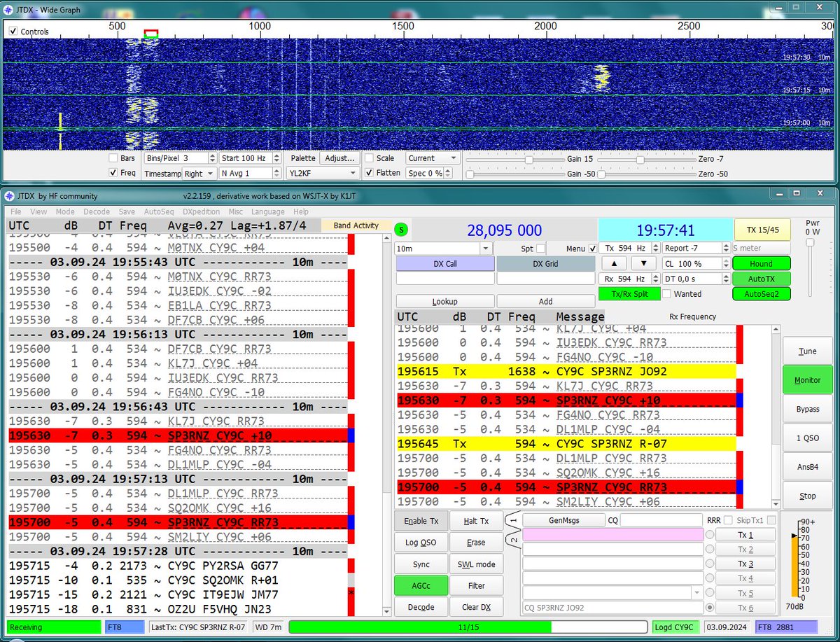Select the Tx 6 message radio button
Image resolution: width=840 pixels, height=642 pixels.
(x=710, y=608)
